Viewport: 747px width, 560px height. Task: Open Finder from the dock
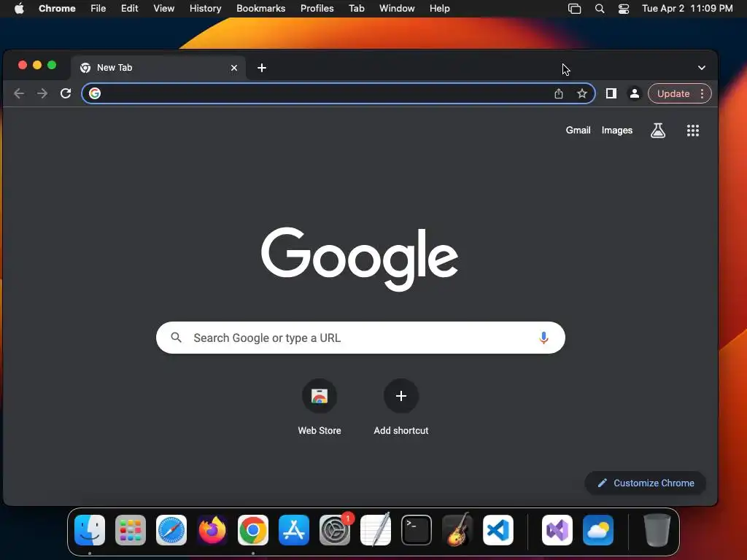click(x=90, y=530)
